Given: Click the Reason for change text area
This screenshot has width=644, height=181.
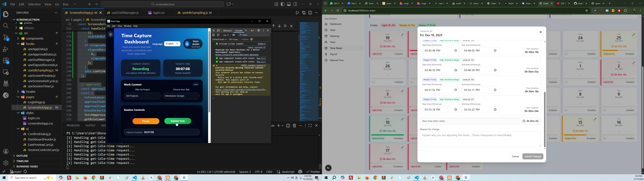Looking at the screenshot, I should (x=480, y=139).
